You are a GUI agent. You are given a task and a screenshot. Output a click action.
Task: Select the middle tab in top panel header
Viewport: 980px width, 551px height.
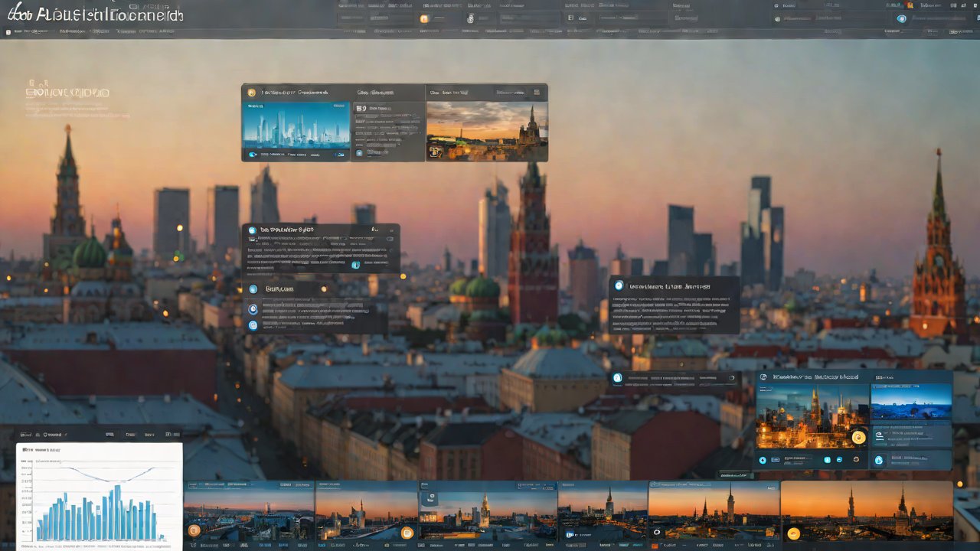coord(375,93)
